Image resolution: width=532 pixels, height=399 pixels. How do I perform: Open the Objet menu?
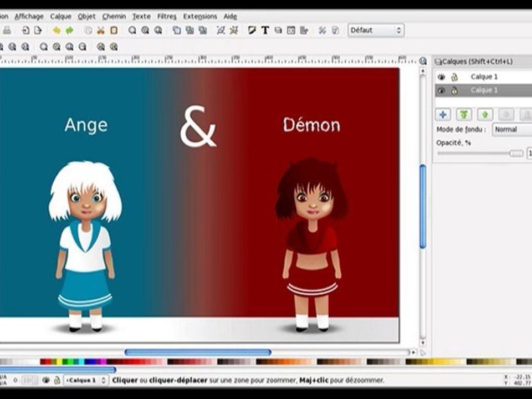[x=86, y=16]
